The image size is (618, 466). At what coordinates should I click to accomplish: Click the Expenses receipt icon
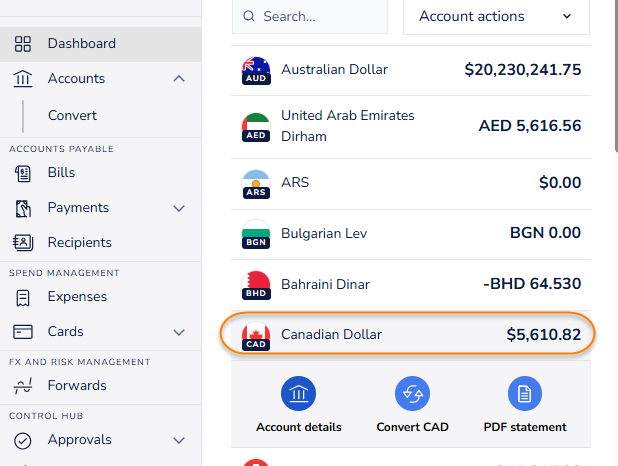[x=23, y=297]
